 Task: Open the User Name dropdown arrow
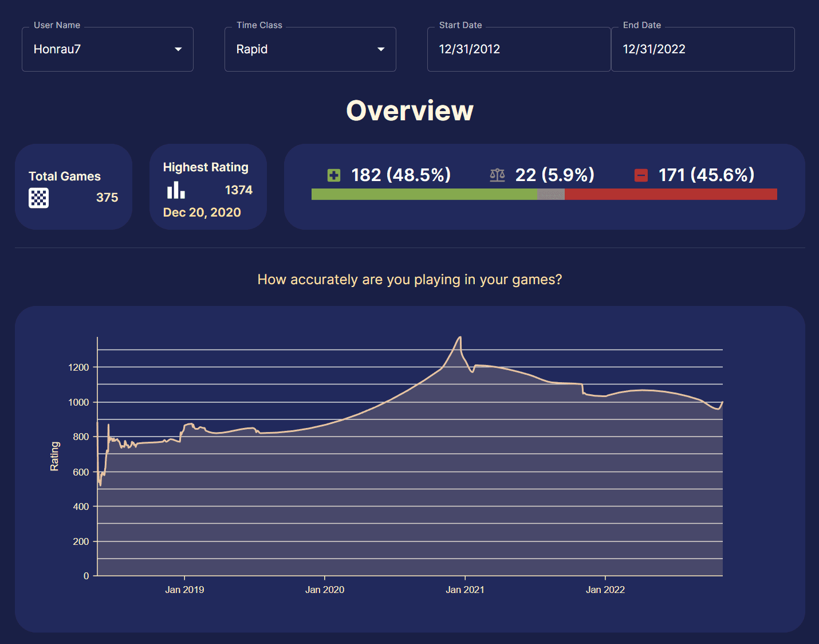click(178, 49)
